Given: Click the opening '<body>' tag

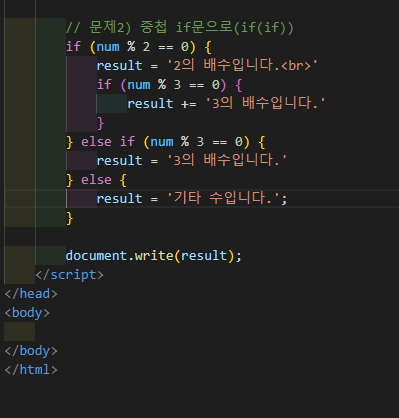Looking at the screenshot, I should click(27, 313).
